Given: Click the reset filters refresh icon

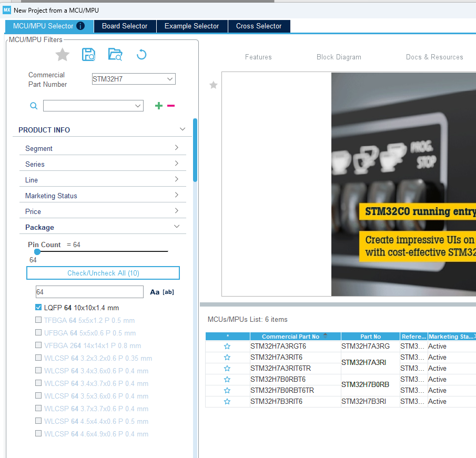Looking at the screenshot, I should [141, 55].
